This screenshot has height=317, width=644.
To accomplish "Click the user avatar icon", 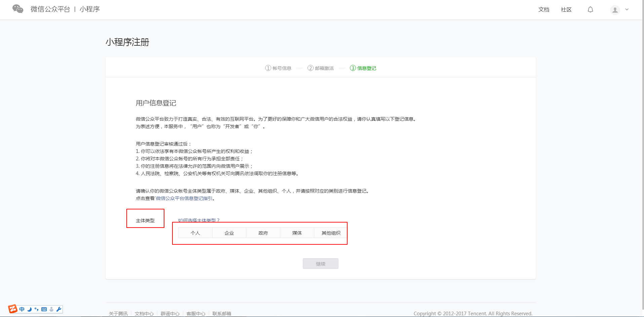I will (x=615, y=10).
